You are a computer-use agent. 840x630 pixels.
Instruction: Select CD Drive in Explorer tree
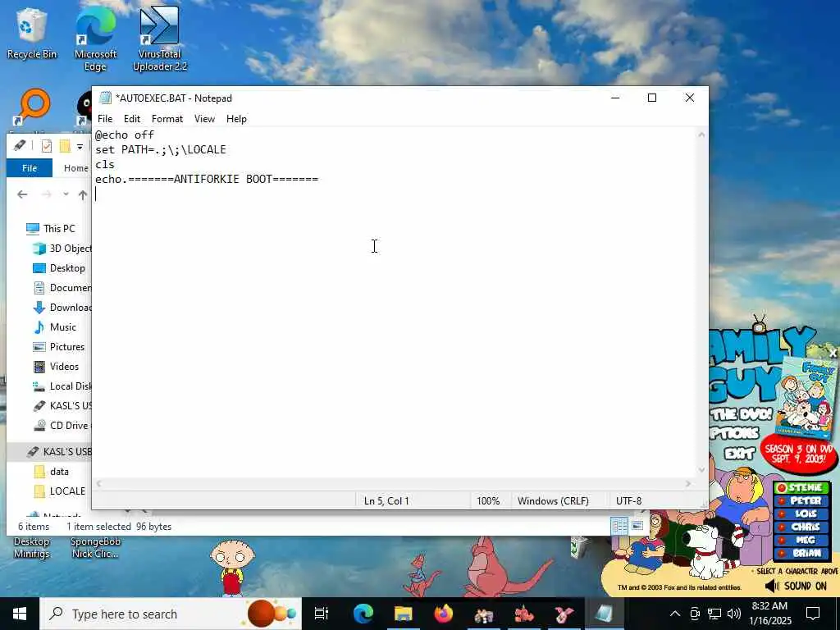[64, 426]
